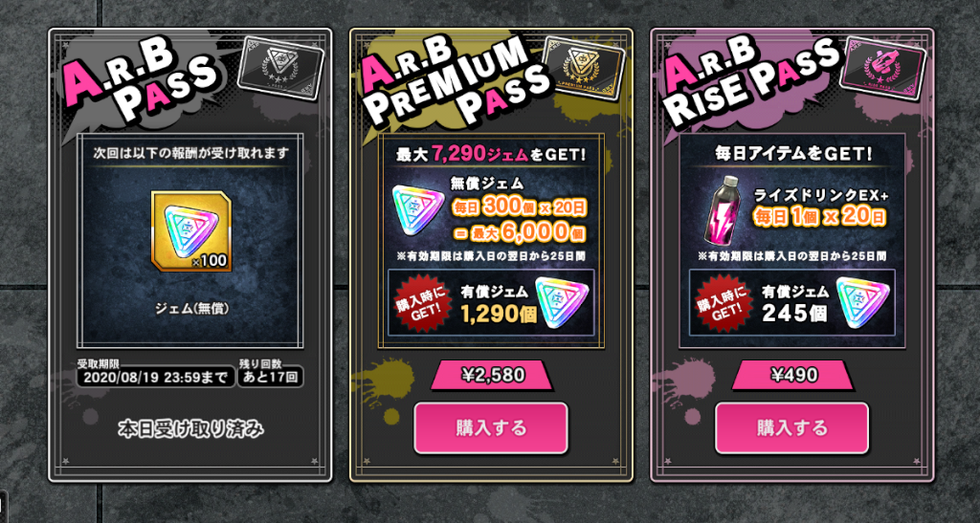Click the gem icon next to 245個
The image size is (980, 523).
[862, 302]
